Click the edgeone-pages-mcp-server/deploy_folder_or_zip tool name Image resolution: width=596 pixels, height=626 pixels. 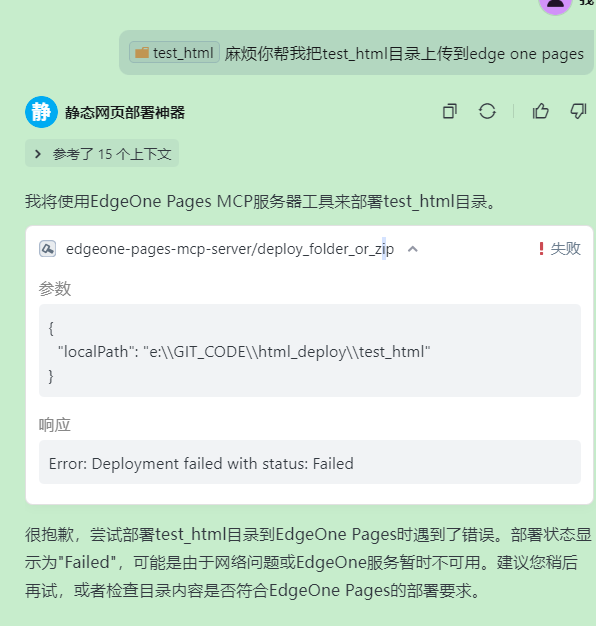click(x=230, y=249)
